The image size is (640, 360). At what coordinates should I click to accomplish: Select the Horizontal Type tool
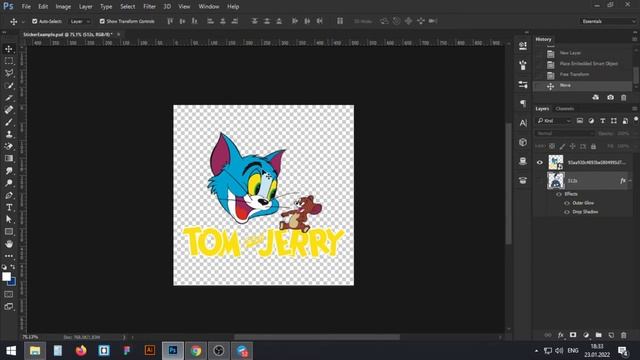[9, 207]
